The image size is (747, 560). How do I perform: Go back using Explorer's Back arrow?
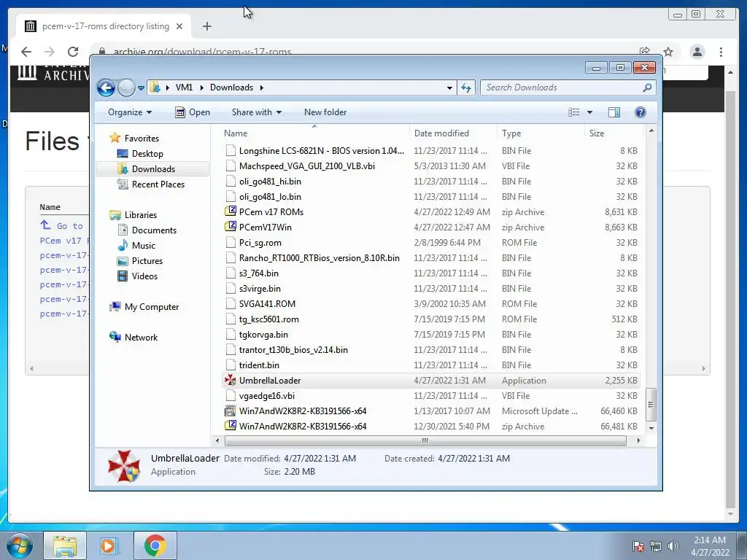(x=106, y=87)
